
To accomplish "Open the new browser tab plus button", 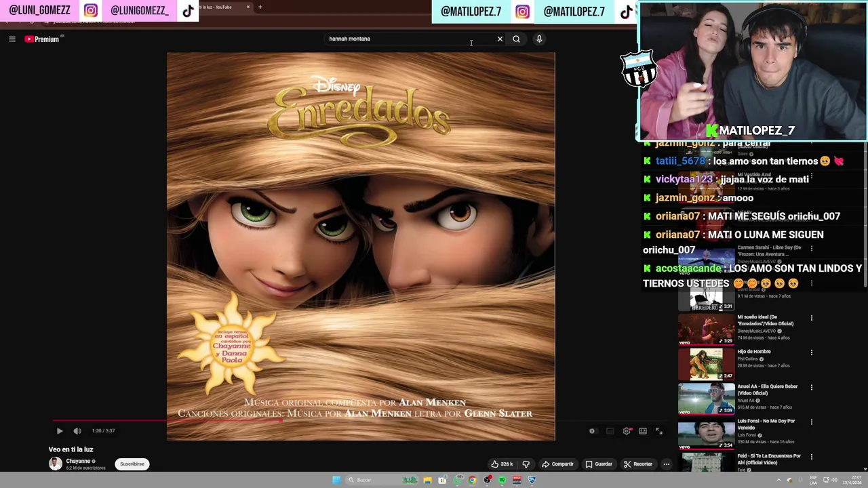I will 260,7.
